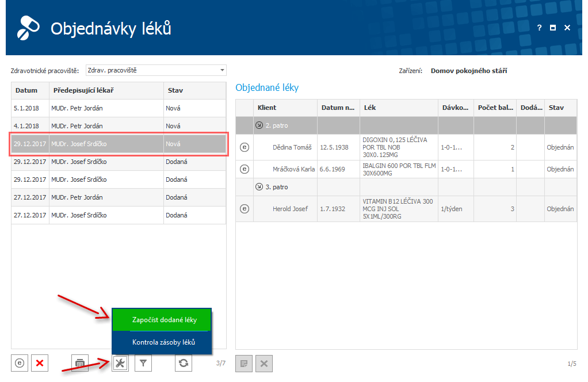Select the order dated 4.1.2018
This screenshot has width=588, height=382.
tap(119, 126)
